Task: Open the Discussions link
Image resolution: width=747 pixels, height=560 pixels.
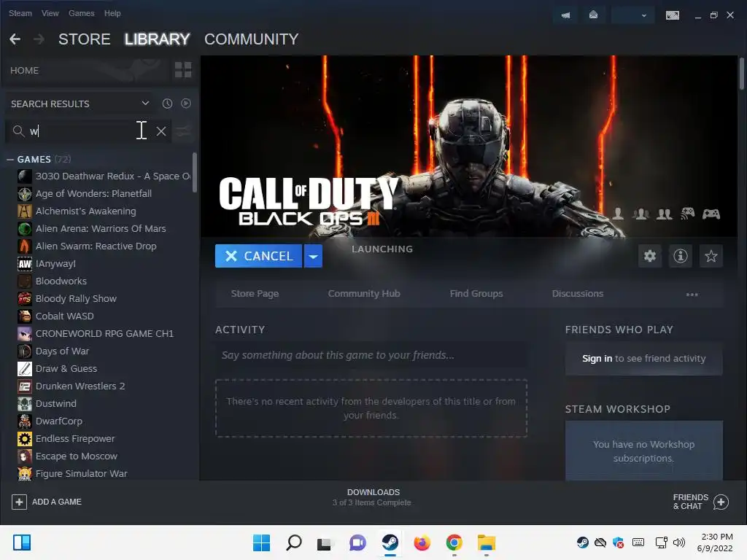Action: pos(578,294)
